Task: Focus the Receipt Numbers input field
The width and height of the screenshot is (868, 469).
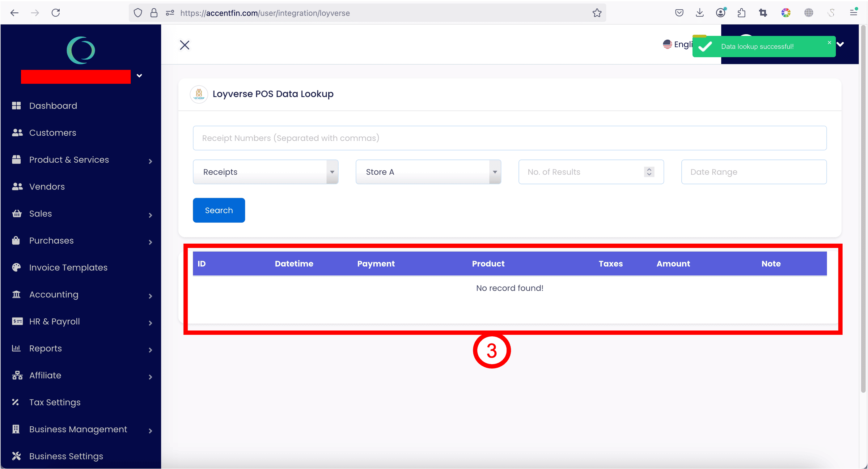Action: pyautogui.click(x=509, y=138)
